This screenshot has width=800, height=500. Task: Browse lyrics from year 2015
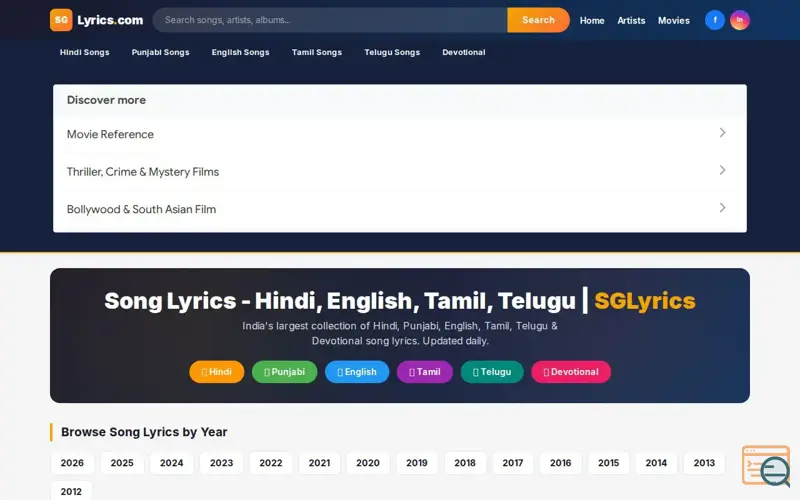[x=609, y=463]
